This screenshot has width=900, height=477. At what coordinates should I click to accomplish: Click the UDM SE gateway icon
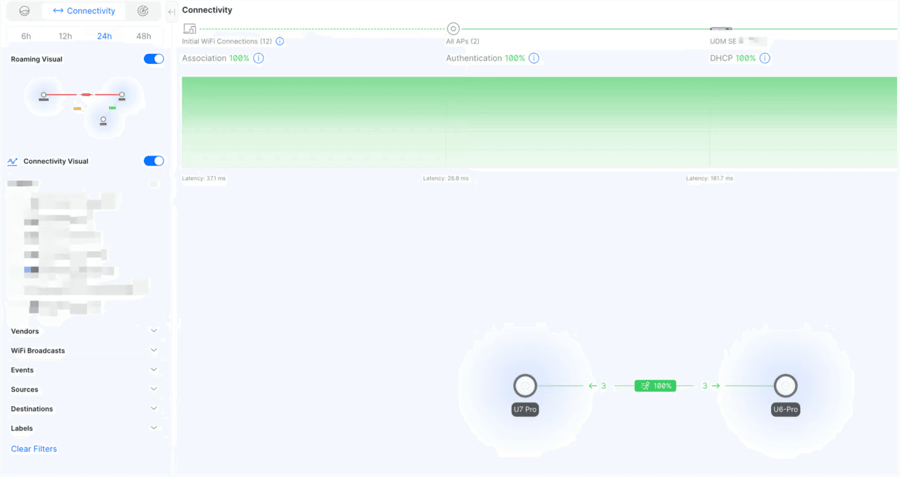click(x=721, y=28)
